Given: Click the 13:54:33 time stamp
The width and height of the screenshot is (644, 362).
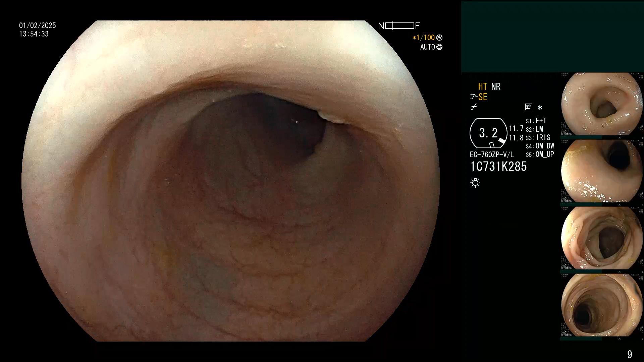Looking at the screenshot, I should [x=34, y=34].
